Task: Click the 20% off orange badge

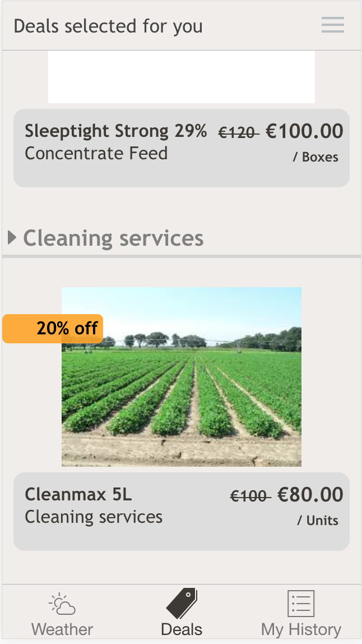Action: coord(53,328)
